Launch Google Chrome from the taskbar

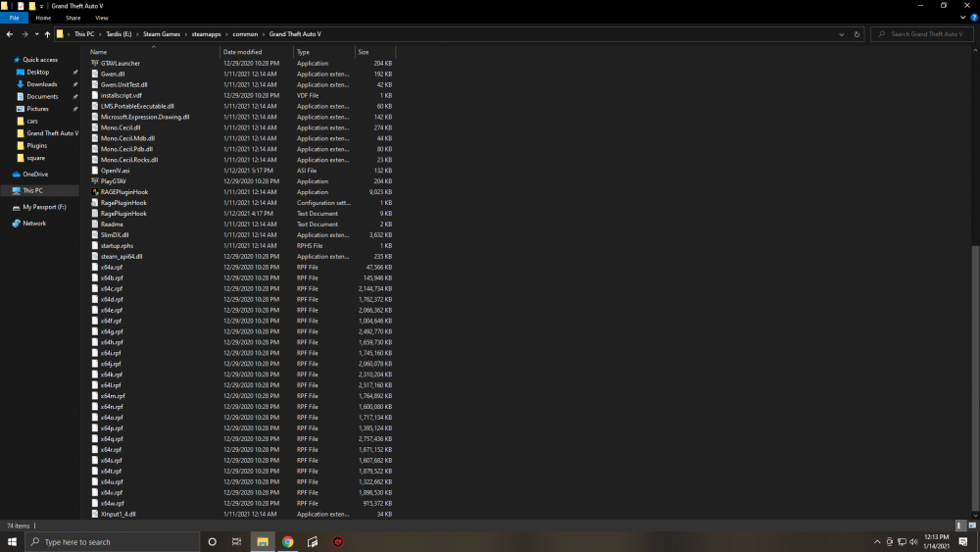pos(287,542)
